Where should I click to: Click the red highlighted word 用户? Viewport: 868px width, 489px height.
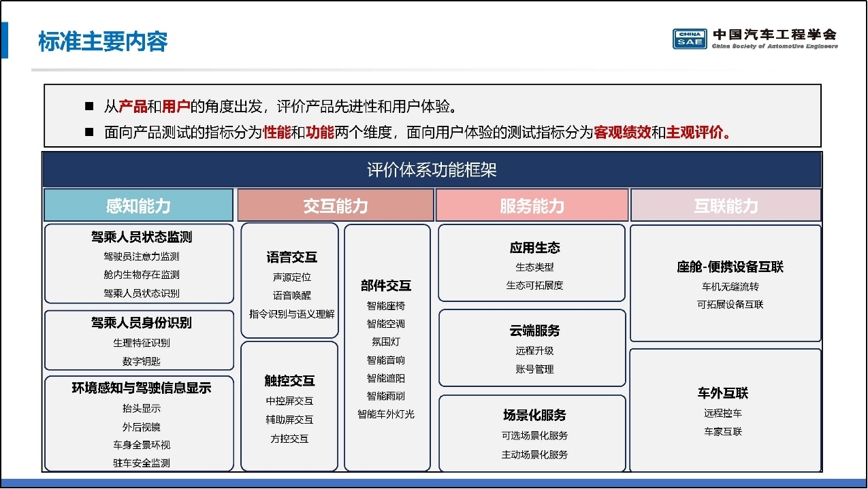(176, 107)
